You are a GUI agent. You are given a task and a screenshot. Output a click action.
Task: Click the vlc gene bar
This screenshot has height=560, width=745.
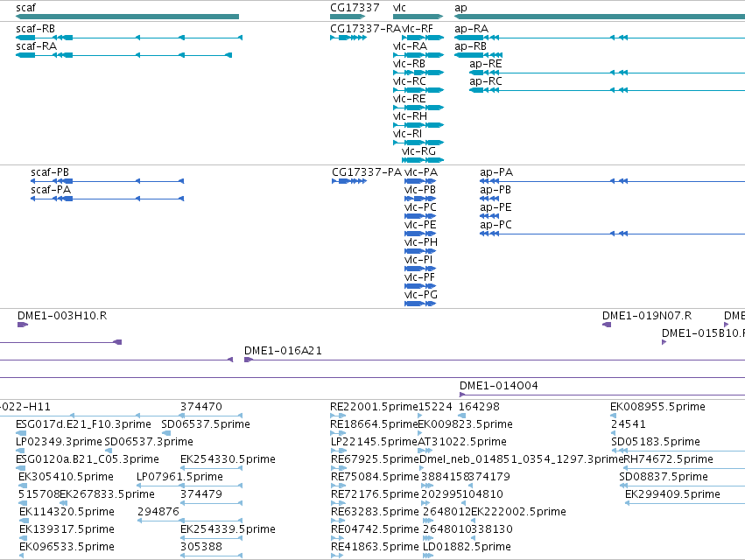pyautogui.click(x=418, y=17)
